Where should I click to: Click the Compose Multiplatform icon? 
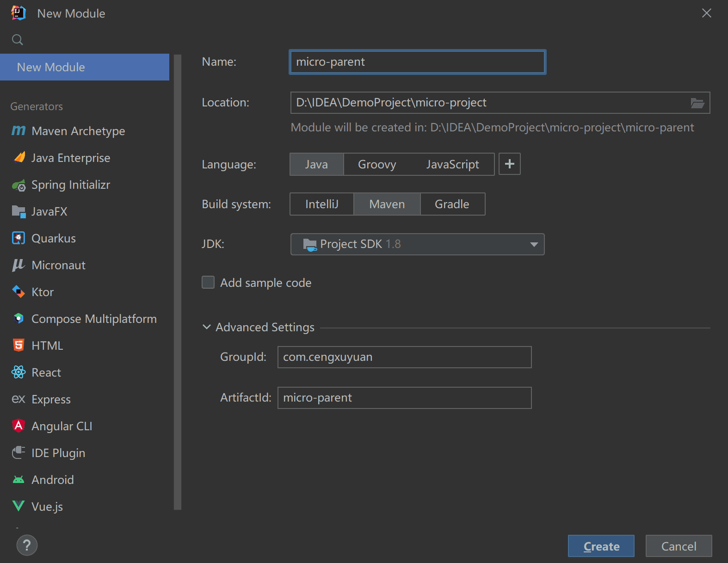point(19,319)
